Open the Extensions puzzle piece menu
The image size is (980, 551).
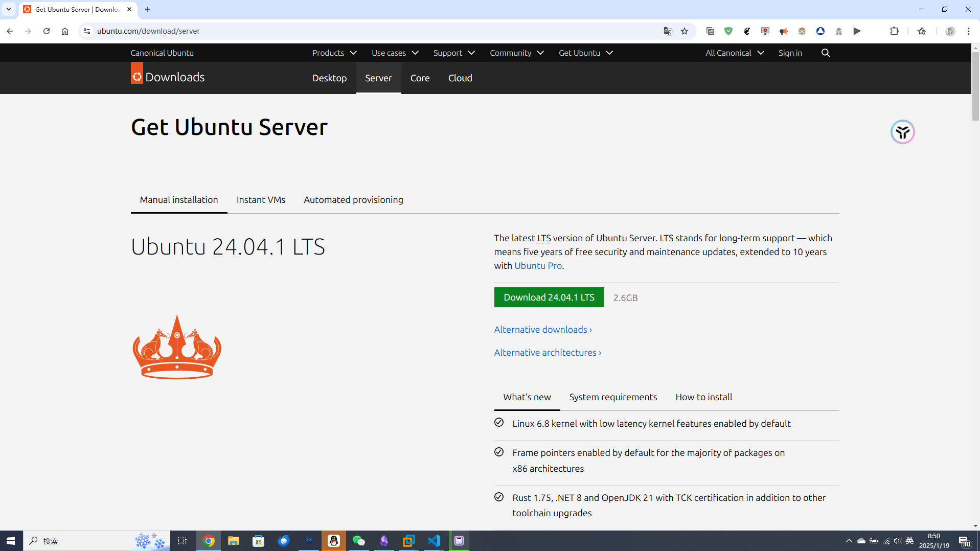[894, 31]
